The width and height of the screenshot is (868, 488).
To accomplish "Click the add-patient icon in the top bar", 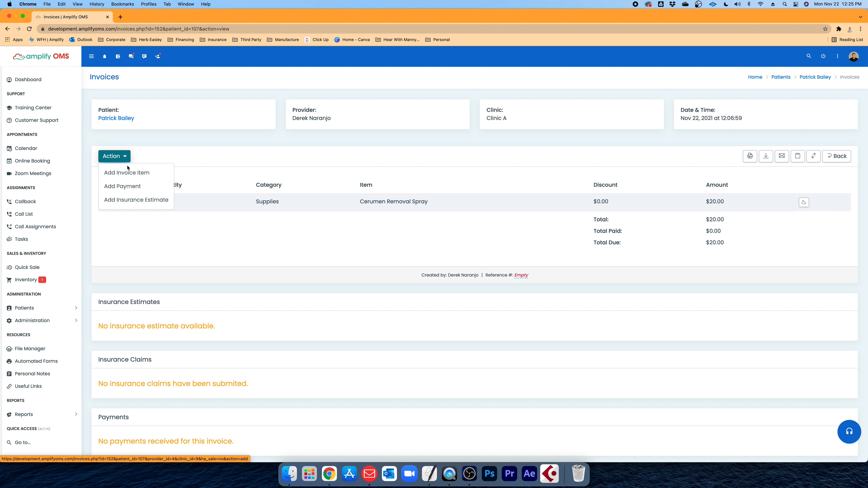I will (x=157, y=56).
